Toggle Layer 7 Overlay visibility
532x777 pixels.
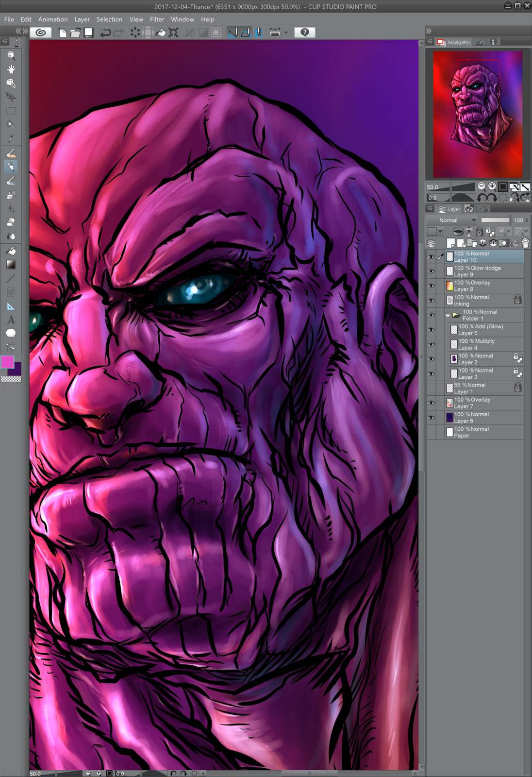431,403
